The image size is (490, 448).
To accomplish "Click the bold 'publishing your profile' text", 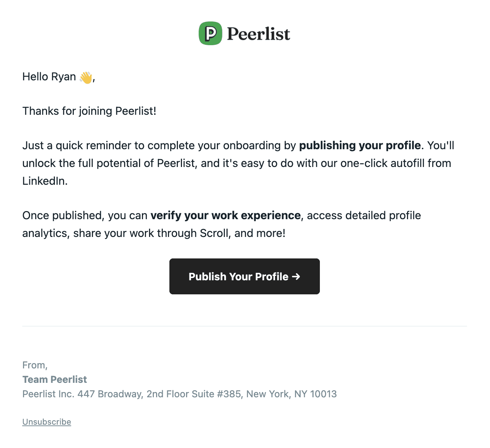I will click(x=360, y=146).
